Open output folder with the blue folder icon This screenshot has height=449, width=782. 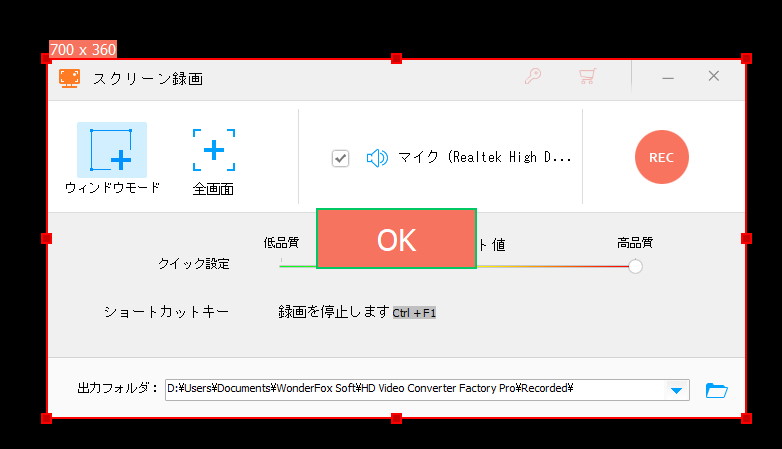click(717, 390)
